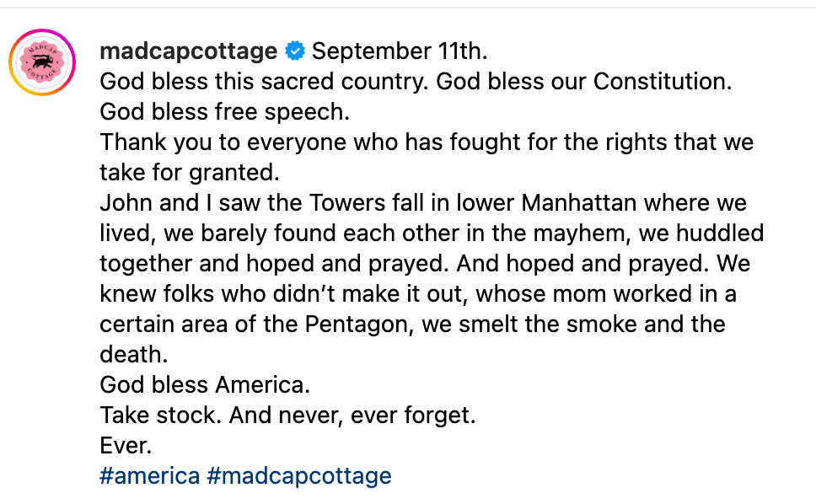Screen dimensions: 816x504
Task: Open the madcapcottage profile picture
Action: tap(42, 62)
